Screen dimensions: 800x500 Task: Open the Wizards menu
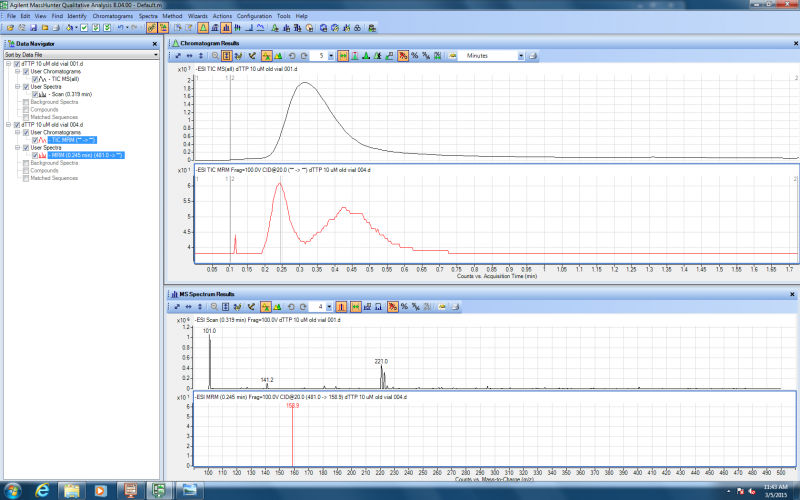pyautogui.click(x=197, y=17)
